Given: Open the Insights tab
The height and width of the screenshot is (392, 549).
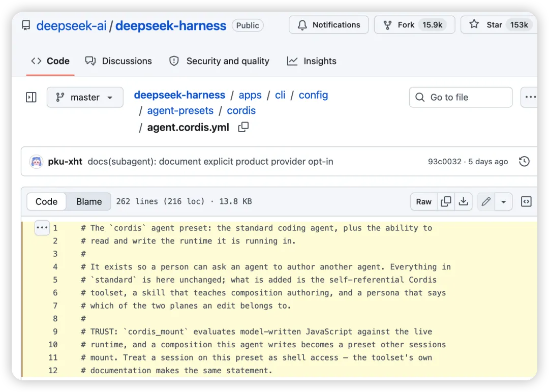Looking at the screenshot, I should 312,61.
